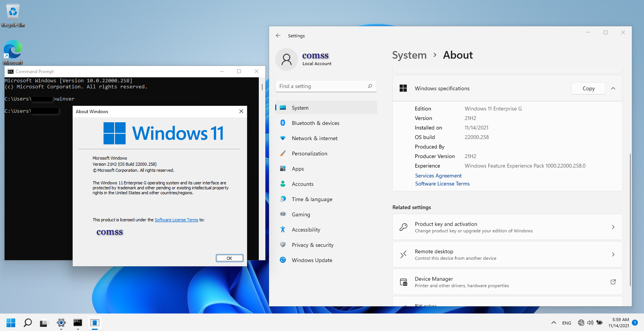Open Remote desktop settings
The image size is (644, 331).
[507, 254]
